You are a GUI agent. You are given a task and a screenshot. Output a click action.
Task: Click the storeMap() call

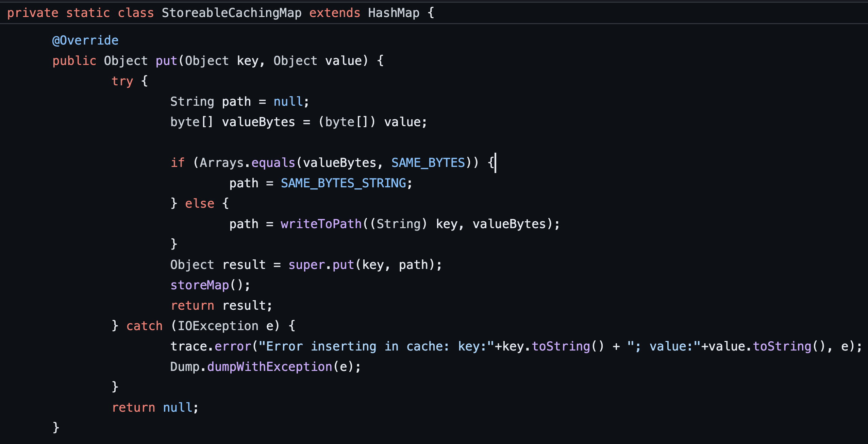[210, 285]
